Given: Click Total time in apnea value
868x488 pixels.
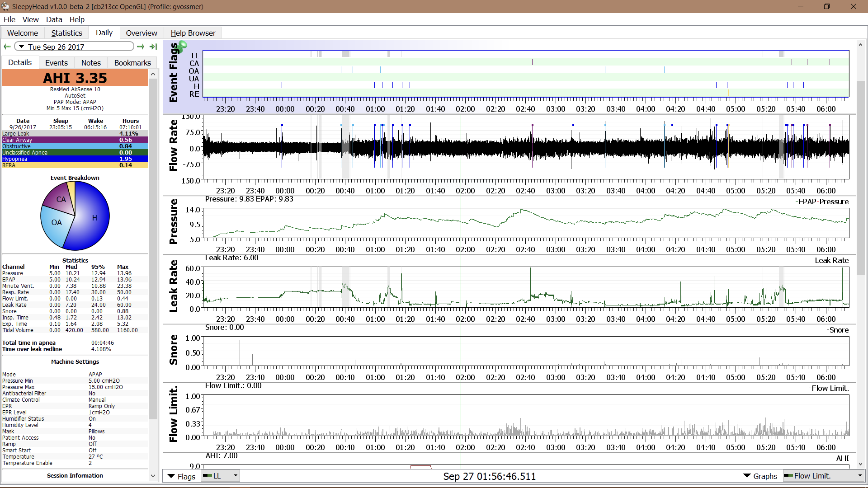Looking at the screenshot, I should pyautogui.click(x=103, y=343).
